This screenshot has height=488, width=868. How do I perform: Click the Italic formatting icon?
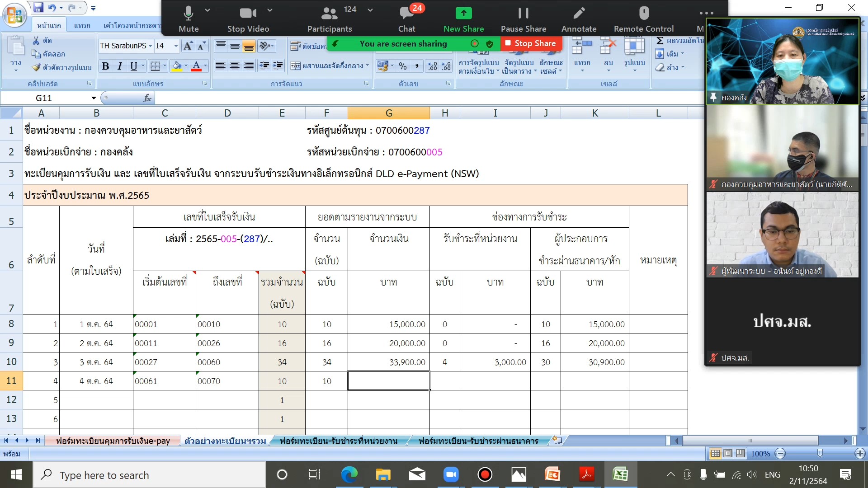[x=119, y=66]
